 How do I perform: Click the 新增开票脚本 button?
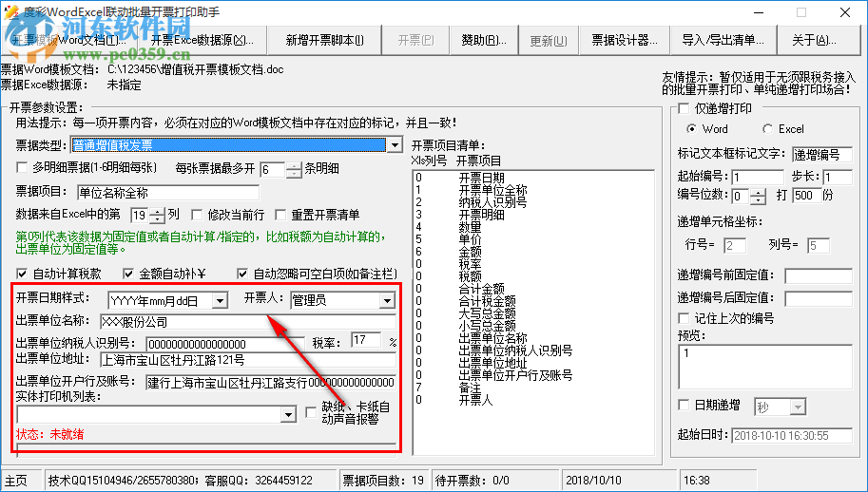[x=324, y=40]
